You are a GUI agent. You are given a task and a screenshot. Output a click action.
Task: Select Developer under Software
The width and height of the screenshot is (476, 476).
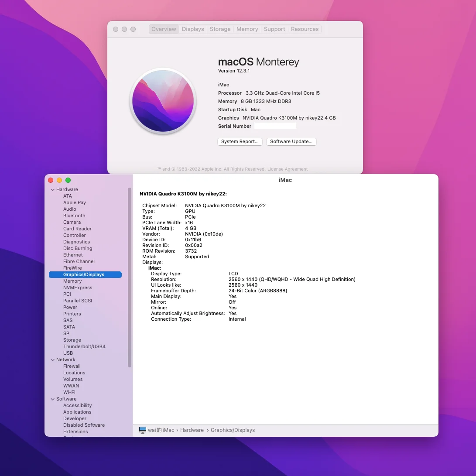75,418
